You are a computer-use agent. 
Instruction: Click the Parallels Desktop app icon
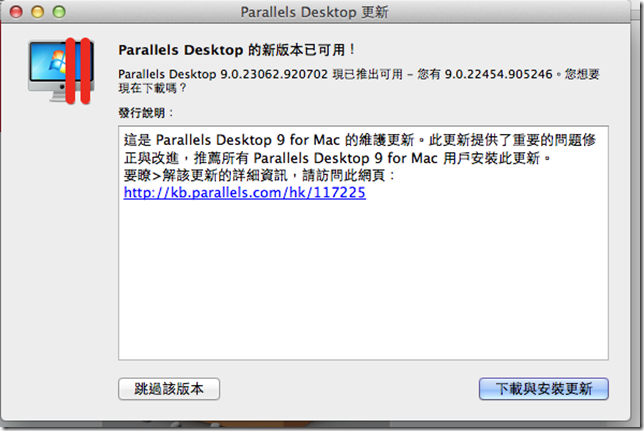(x=61, y=71)
